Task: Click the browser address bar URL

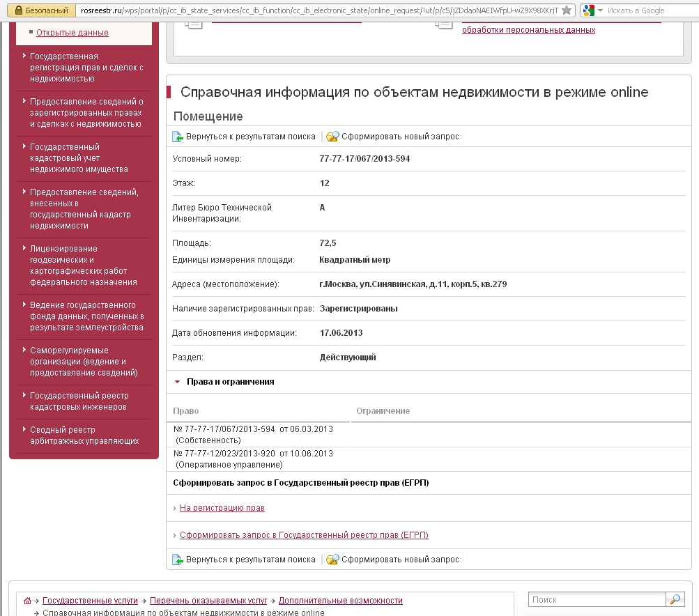Action: pyautogui.click(x=319, y=10)
